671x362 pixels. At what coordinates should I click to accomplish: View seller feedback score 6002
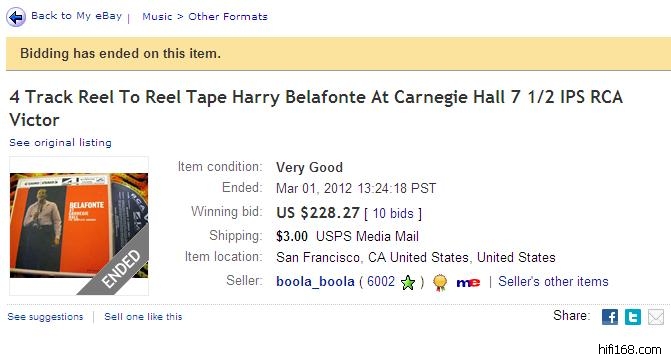tap(381, 282)
